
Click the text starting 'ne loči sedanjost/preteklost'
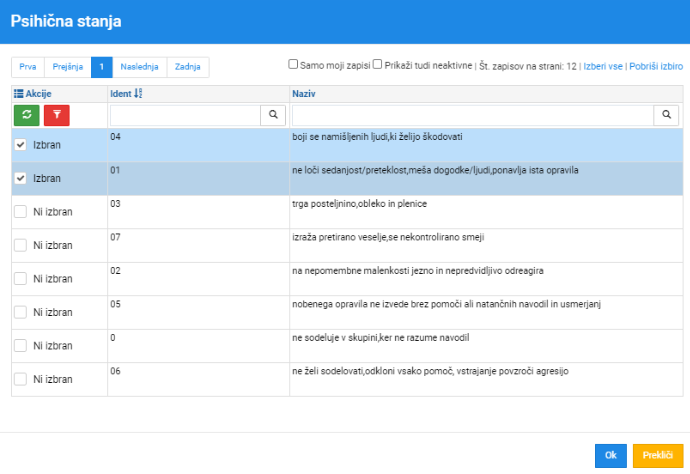tap(435, 170)
